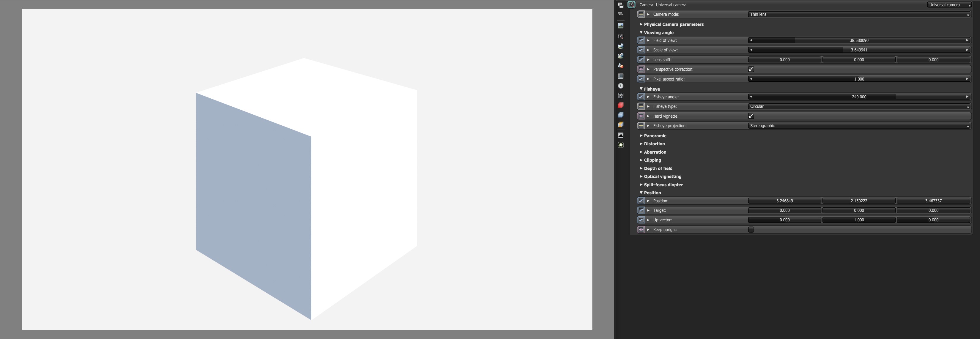Click the red cube sidebar icon
This screenshot has width=980, height=339.
click(x=621, y=105)
